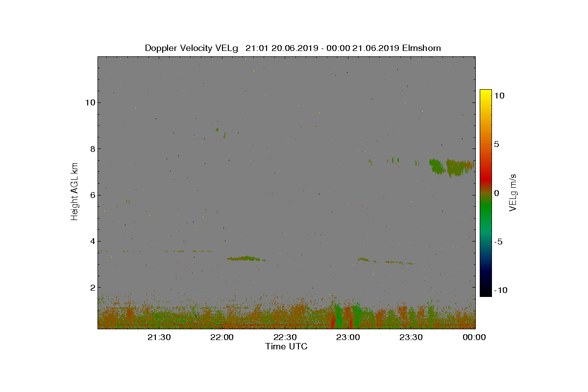Click the height tick label 4

pos(92,241)
